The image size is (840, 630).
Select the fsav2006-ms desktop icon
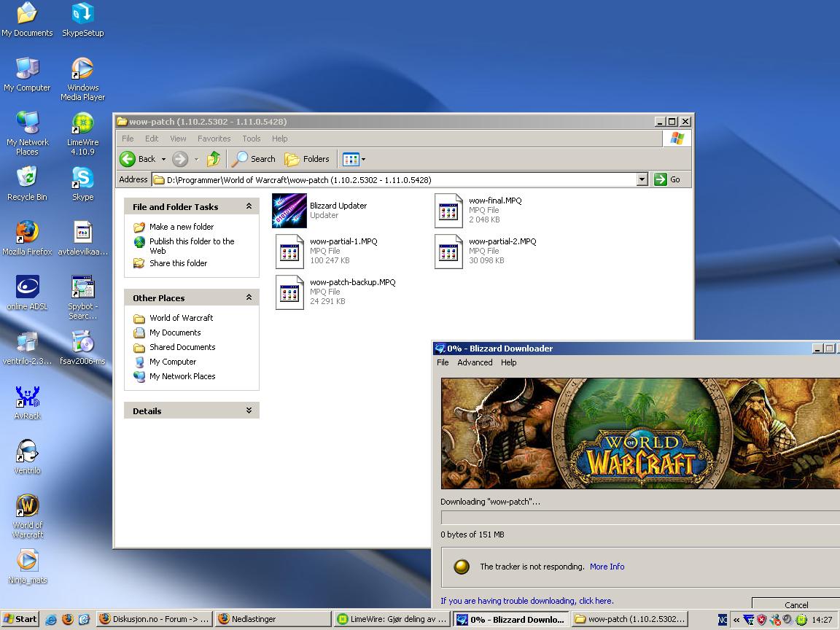click(82, 348)
